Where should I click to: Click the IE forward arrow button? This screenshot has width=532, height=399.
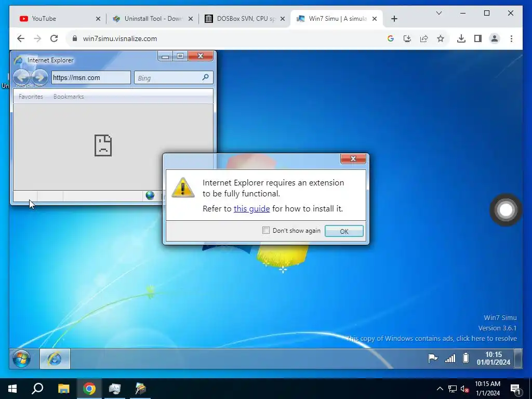[39, 77]
